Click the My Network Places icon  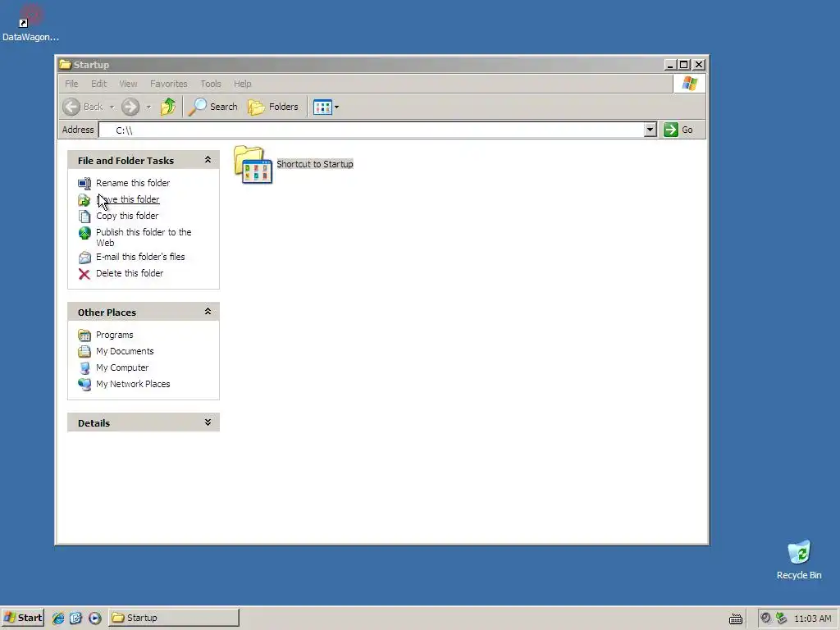(84, 385)
